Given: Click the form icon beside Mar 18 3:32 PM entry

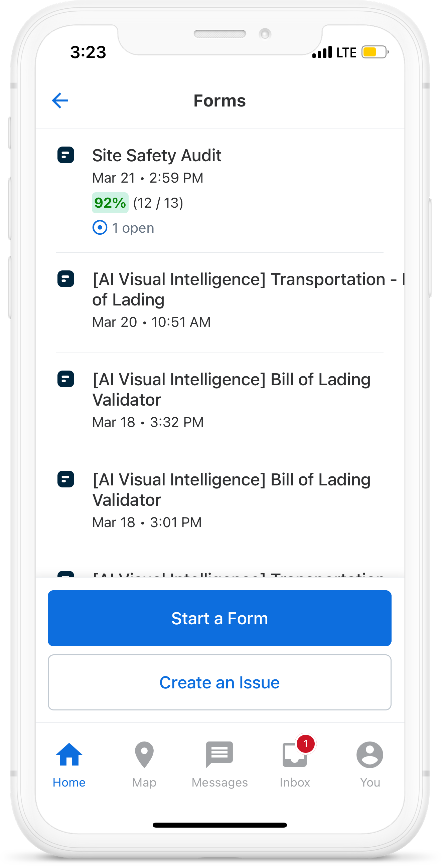Looking at the screenshot, I should pyautogui.click(x=66, y=379).
